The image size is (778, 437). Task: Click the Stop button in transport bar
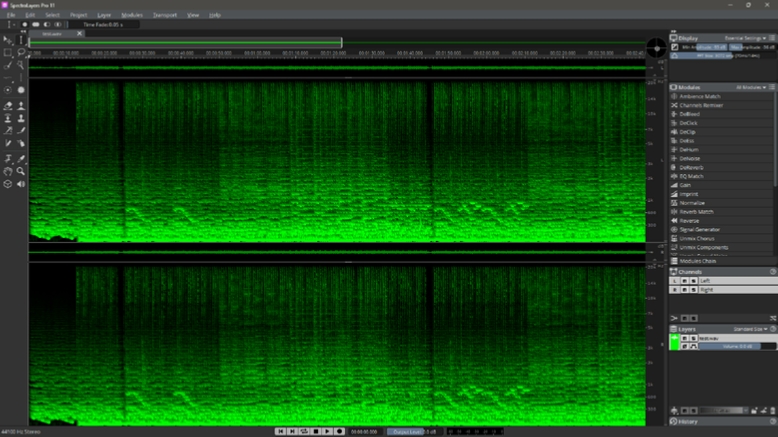tap(316, 431)
